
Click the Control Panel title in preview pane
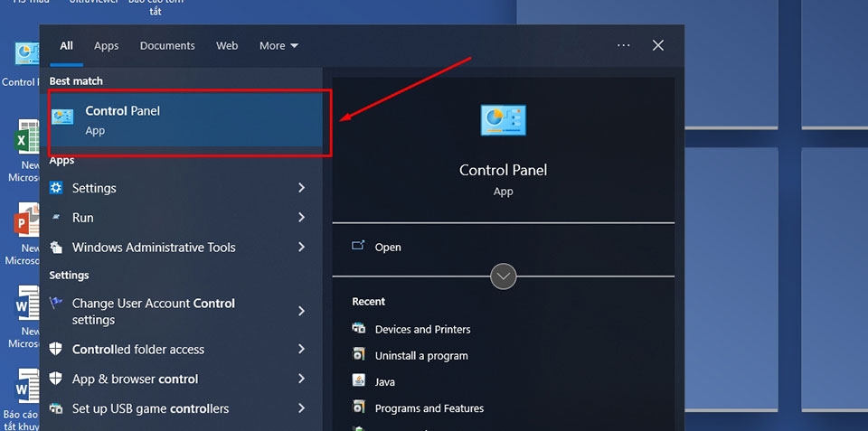tap(504, 170)
